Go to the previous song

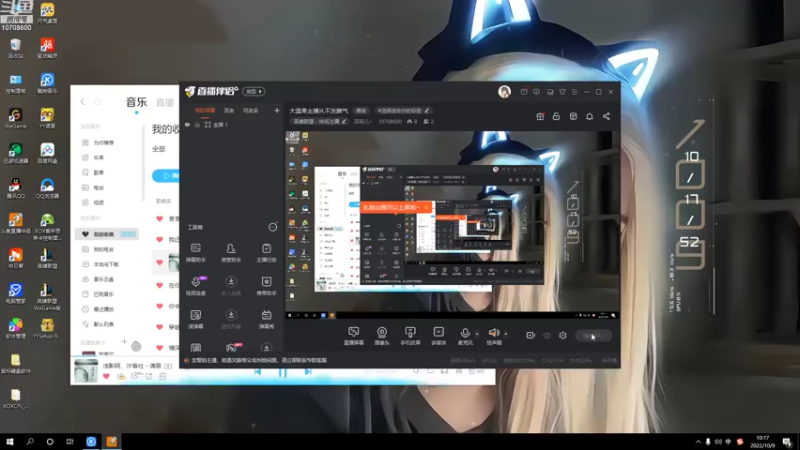(257, 372)
